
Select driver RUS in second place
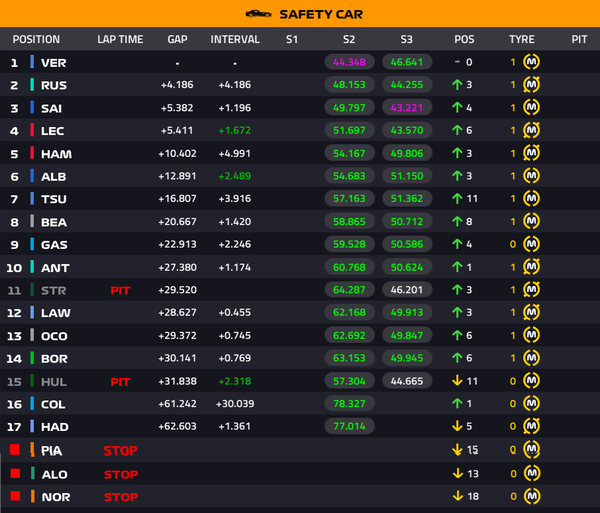coord(54,85)
